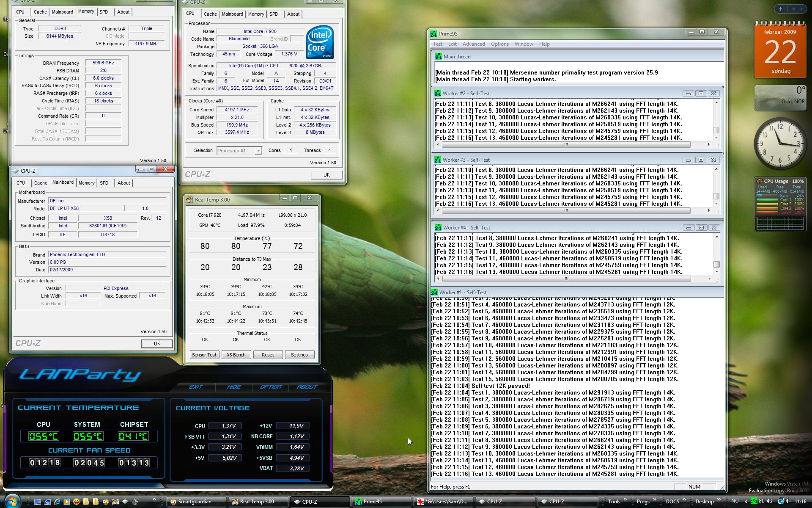Click the Oslo weather gadget
Image resolution: width=812 pixels, height=508 pixels.
tap(780, 98)
